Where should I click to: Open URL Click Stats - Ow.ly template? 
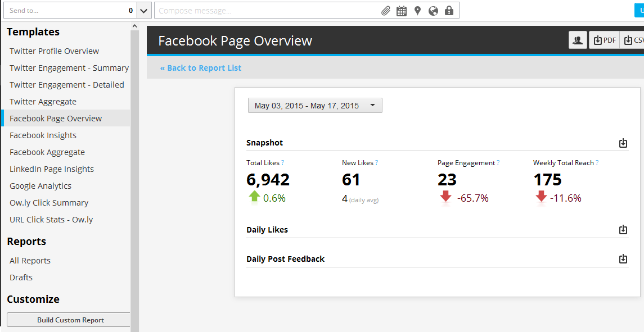click(x=51, y=219)
